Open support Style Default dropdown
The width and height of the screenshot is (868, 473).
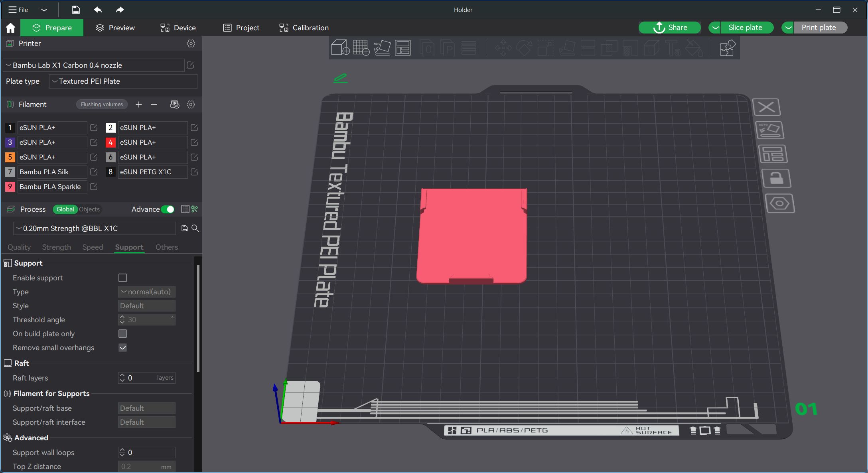[x=146, y=306]
